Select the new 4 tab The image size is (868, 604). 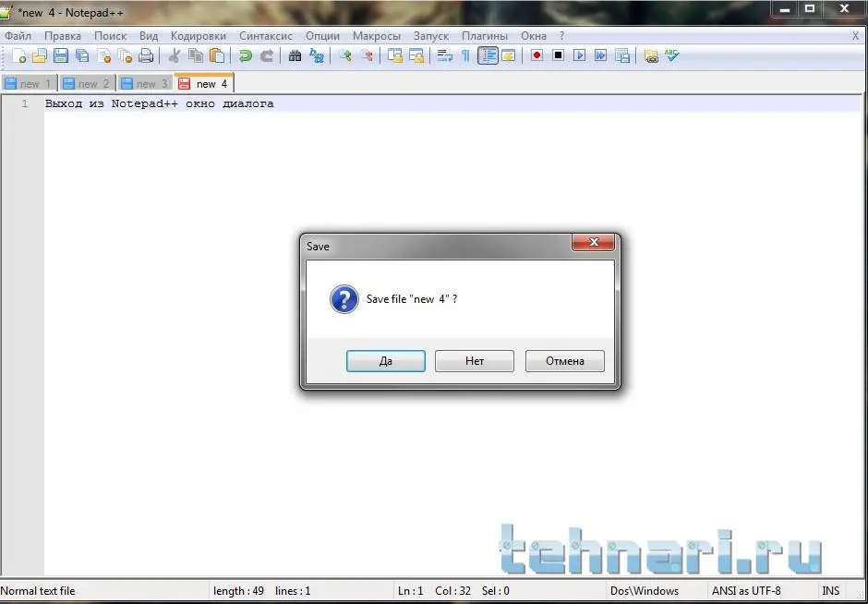coord(204,83)
